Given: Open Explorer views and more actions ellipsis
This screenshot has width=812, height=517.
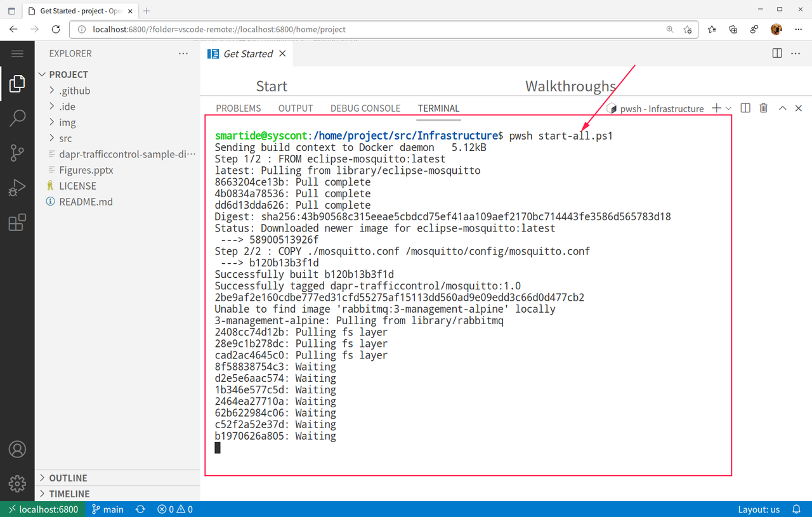Looking at the screenshot, I should [x=183, y=54].
